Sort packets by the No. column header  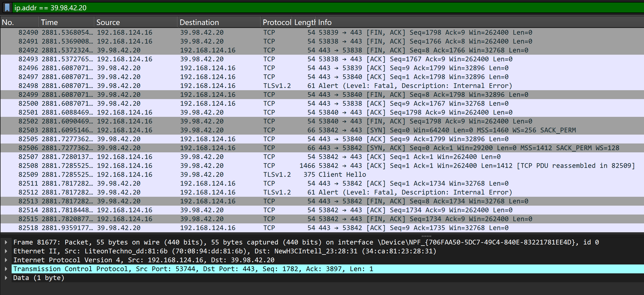(19, 22)
